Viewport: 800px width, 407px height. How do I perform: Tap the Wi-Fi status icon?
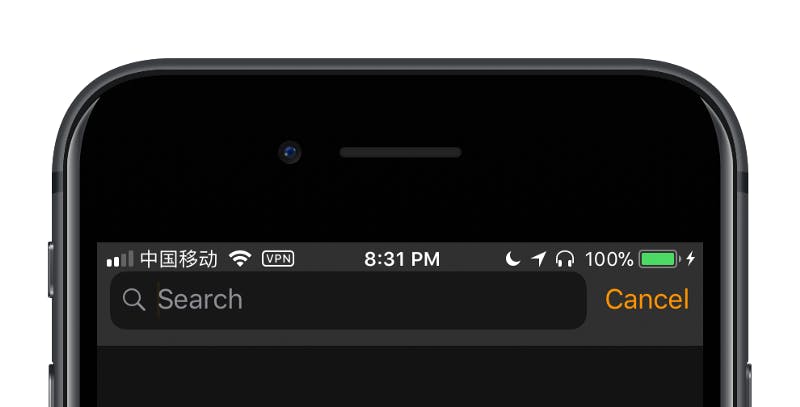[x=240, y=259]
